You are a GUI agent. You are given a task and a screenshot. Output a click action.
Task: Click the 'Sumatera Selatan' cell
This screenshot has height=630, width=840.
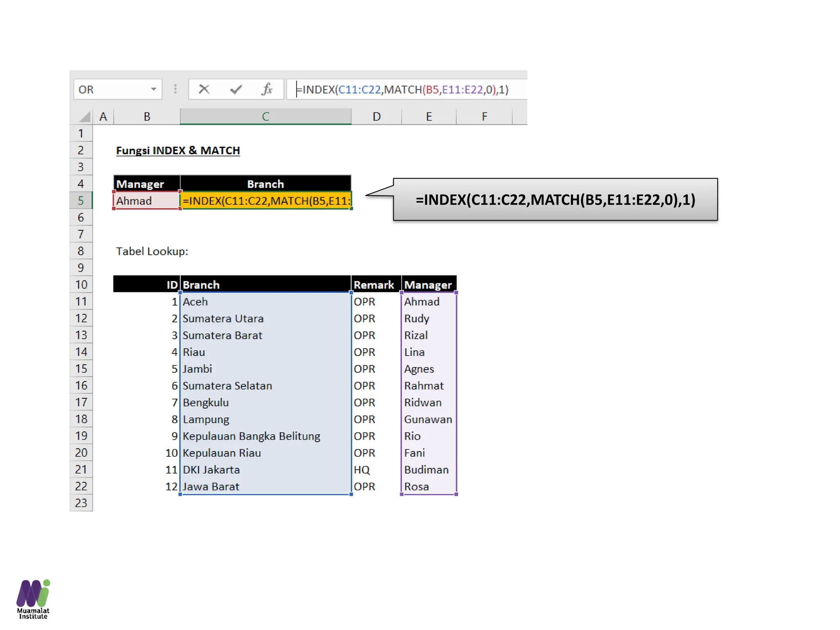(x=266, y=386)
